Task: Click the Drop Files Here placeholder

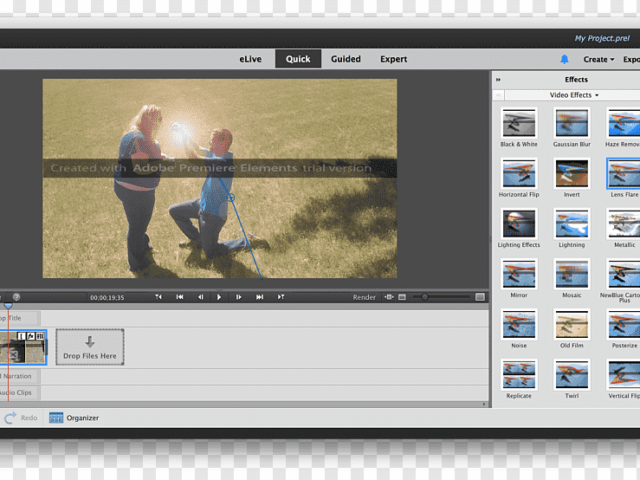Action: tap(90, 347)
